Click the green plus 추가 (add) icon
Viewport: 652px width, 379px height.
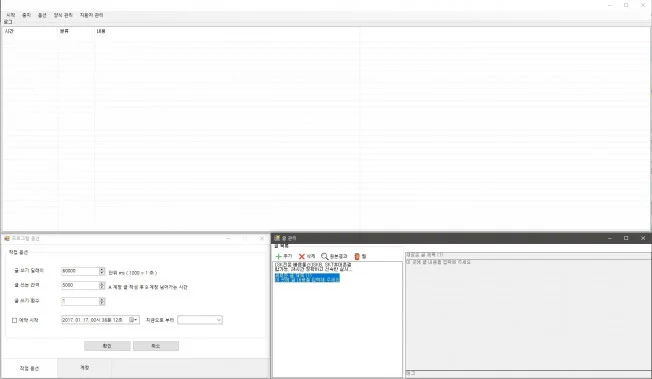pos(279,256)
